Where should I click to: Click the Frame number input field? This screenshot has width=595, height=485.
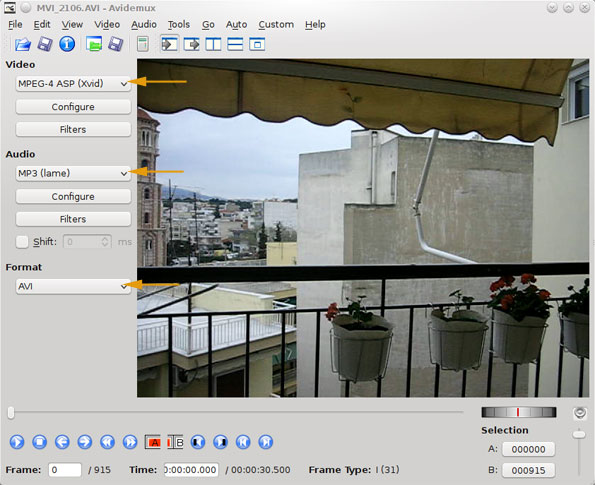pyautogui.click(x=65, y=470)
